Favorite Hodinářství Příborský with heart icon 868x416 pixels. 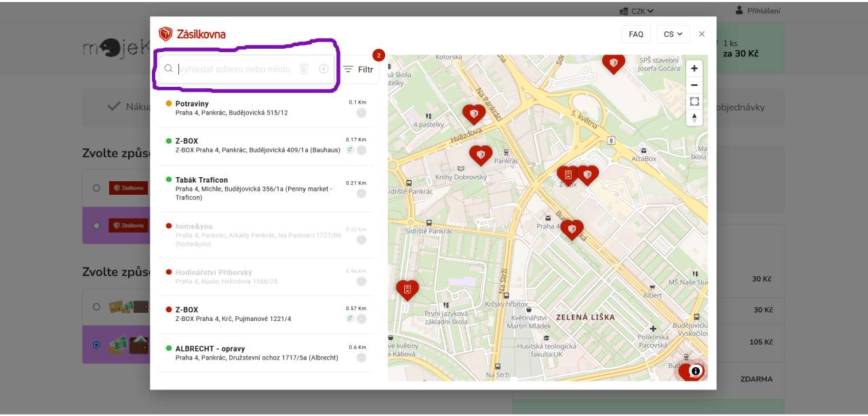(361, 281)
